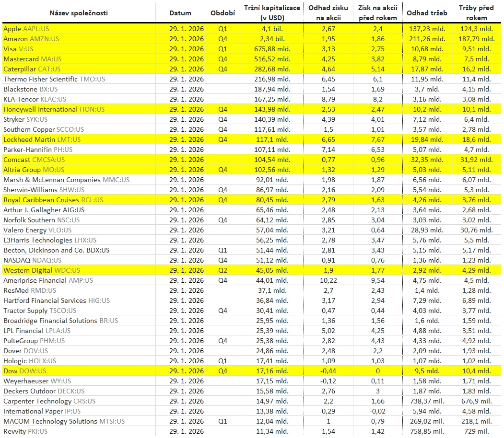Screen dimensions: 504x438
Task: Click the Apple AAPL:US company name
Action: 26,29
